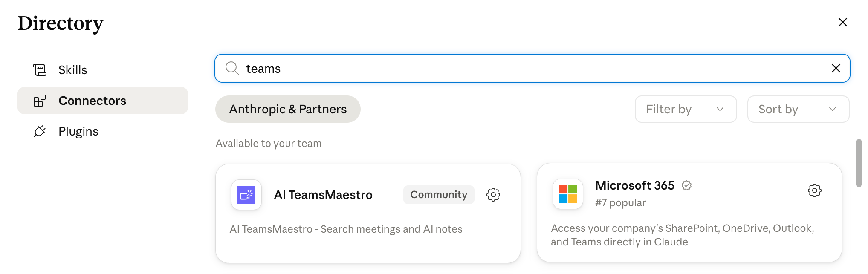
Task: Close the Directory dialog
Action: coord(842,22)
